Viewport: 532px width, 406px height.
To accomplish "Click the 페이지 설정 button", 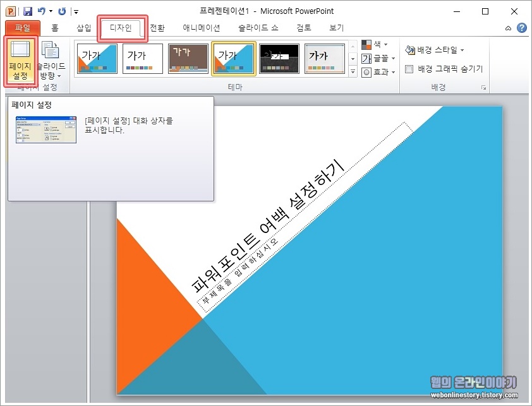I will click(x=20, y=61).
